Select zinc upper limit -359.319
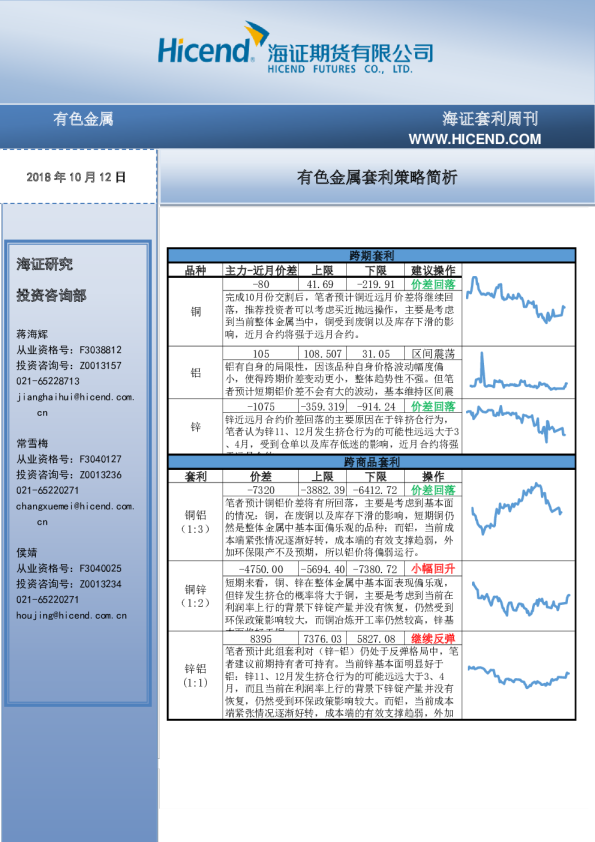The height and width of the screenshot is (842, 595). pos(323,407)
